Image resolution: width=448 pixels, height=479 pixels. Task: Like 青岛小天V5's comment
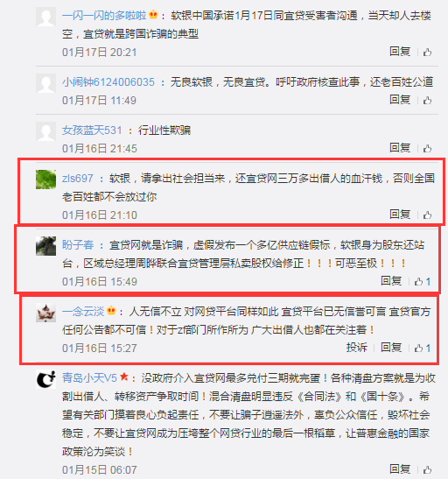[x=427, y=469]
